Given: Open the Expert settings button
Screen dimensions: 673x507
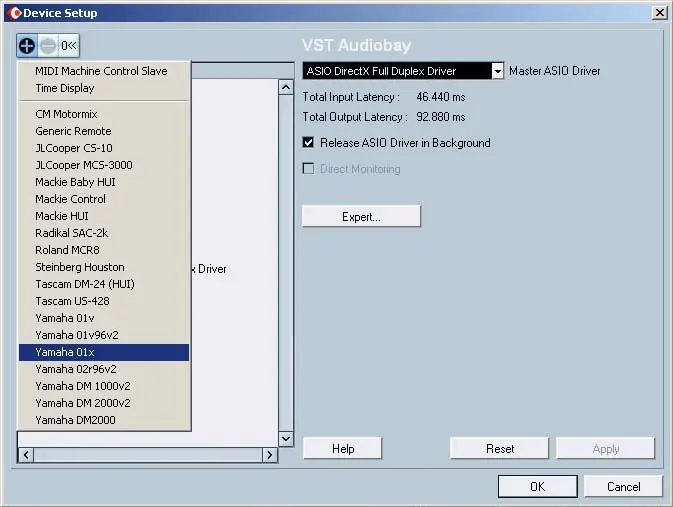Looking at the screenshot, I should point(361,216).
